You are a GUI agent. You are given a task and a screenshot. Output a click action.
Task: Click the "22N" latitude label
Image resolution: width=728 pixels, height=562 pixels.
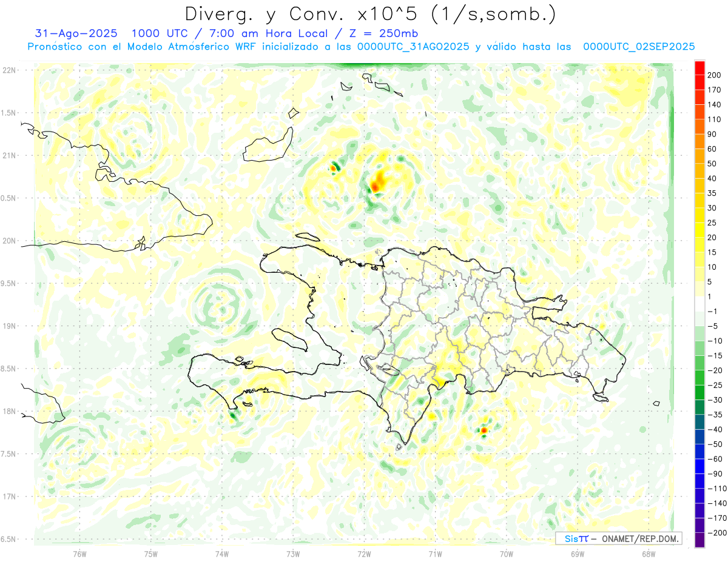[x=8, y=70]
